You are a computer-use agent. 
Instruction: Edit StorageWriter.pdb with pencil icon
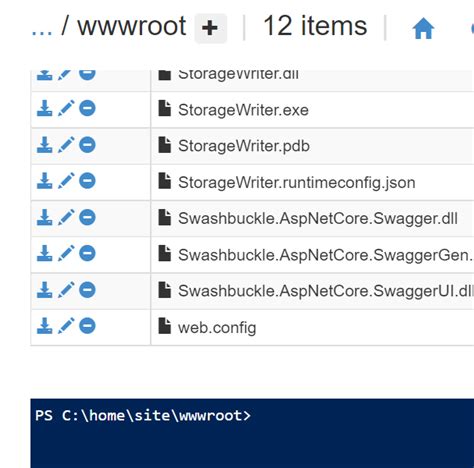pos(66,145)
